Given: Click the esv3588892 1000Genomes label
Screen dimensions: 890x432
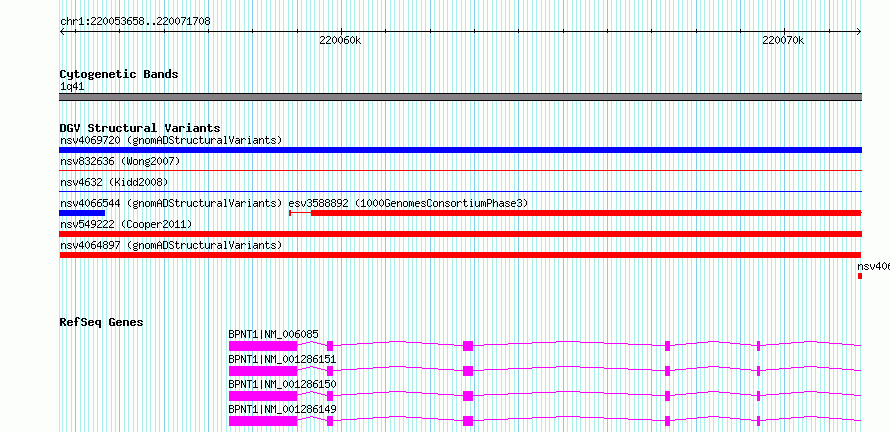Looking at the screenshot, I should (x=408, y=203).
